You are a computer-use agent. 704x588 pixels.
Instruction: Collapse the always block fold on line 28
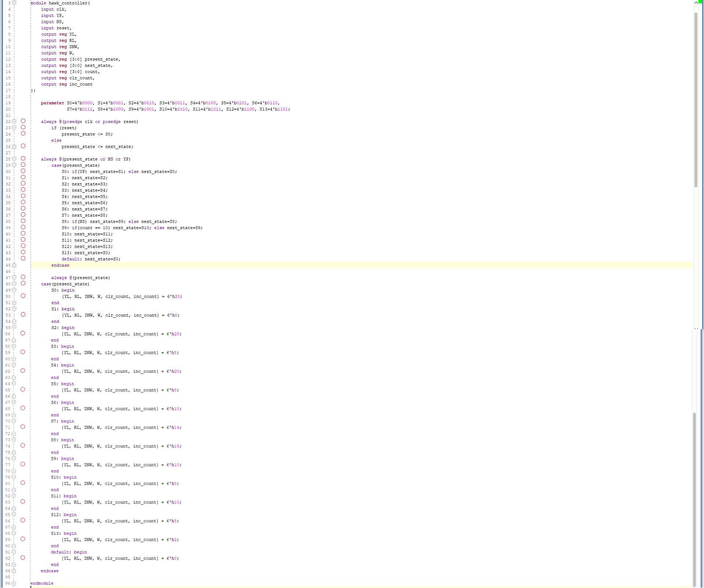click(x=14, y=159)
